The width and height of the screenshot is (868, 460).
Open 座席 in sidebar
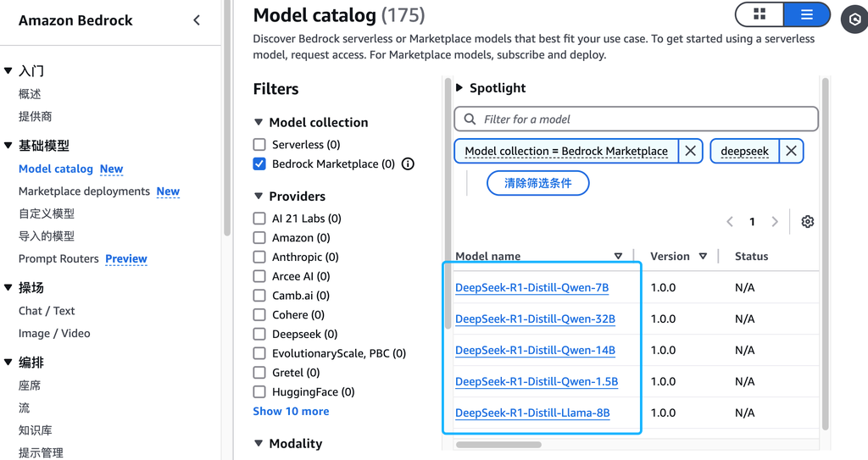point(30,385)
